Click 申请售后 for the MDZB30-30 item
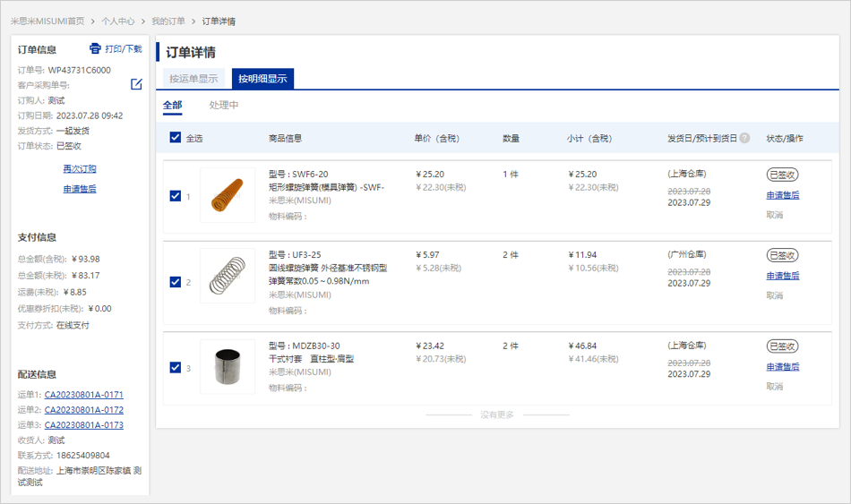Image resolution: width=851 pixels, height=504 pixels. click(782, 367)
